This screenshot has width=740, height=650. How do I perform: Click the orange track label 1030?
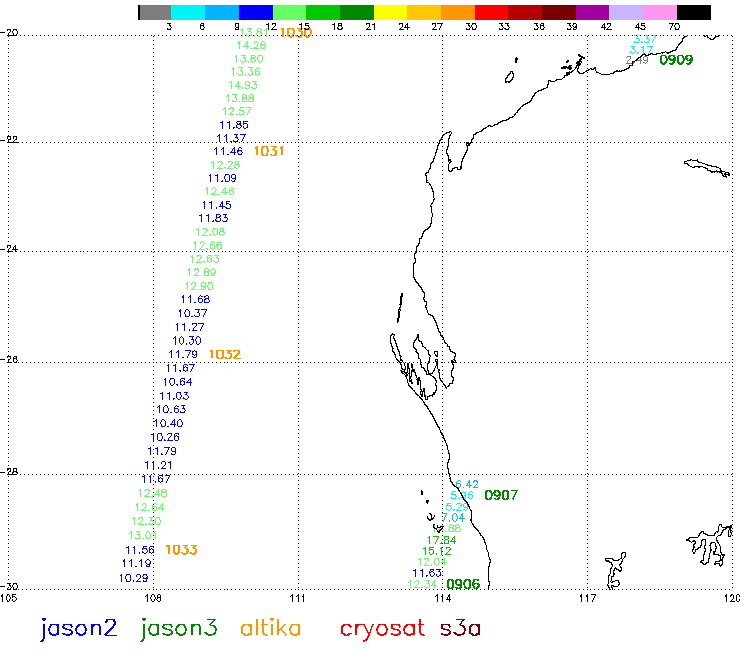tap(296, 33)
